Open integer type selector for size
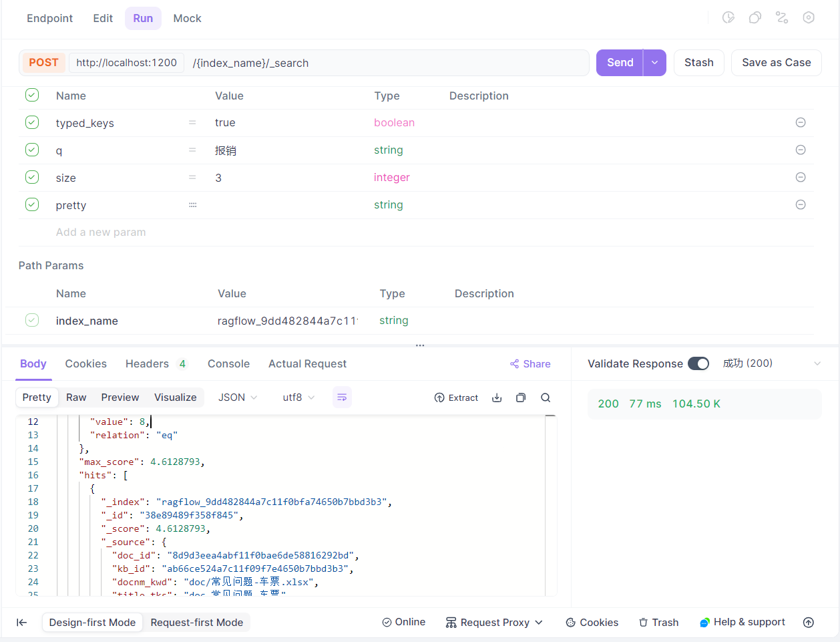Image resolution: width=840 pixels, height=642 pixels. (391, 178)
